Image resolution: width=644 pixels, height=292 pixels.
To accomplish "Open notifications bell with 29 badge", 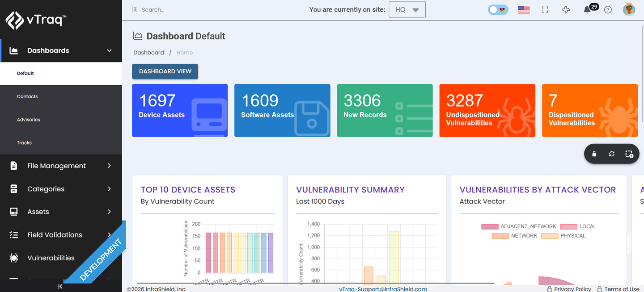I will [x=587, y=9].
